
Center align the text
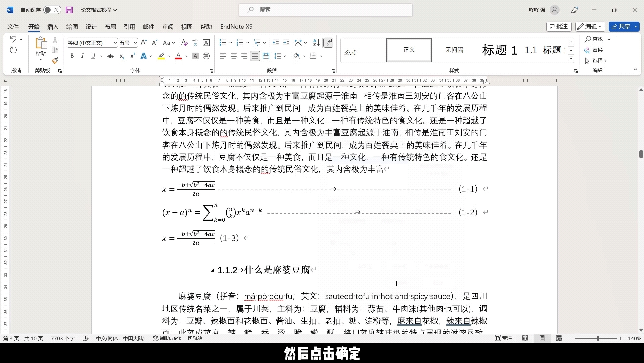pos(234,56)
